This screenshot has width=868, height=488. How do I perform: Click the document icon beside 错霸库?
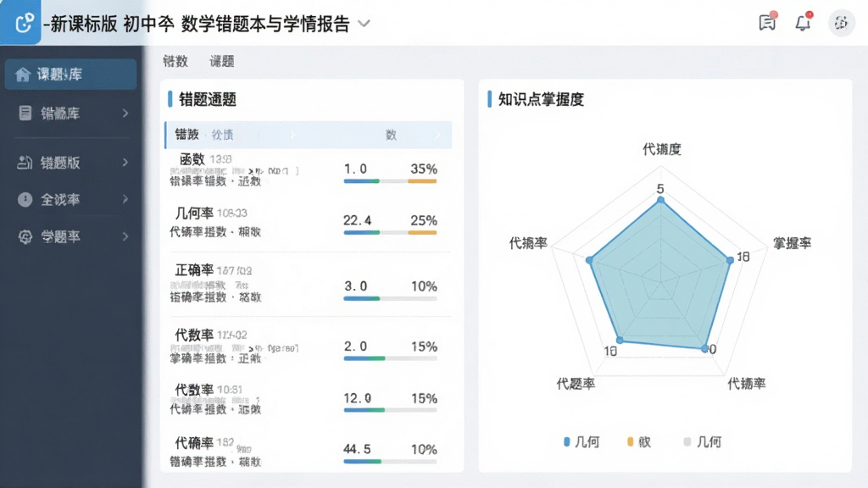click(x=25, y=113)
